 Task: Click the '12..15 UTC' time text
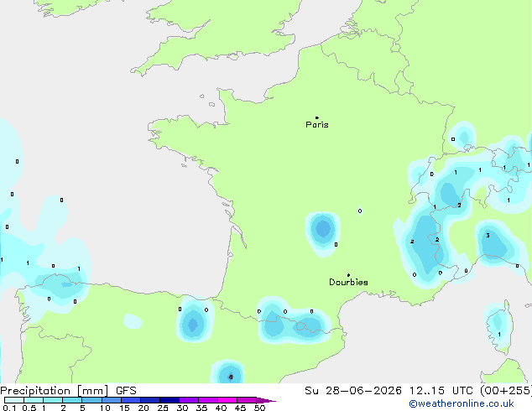tap(441, 391)
